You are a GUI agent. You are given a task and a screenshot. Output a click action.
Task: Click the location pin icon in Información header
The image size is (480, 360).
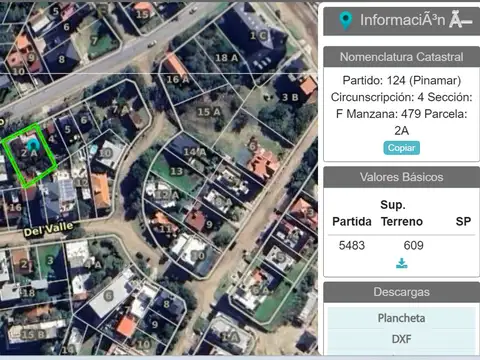tap(346, 20)
